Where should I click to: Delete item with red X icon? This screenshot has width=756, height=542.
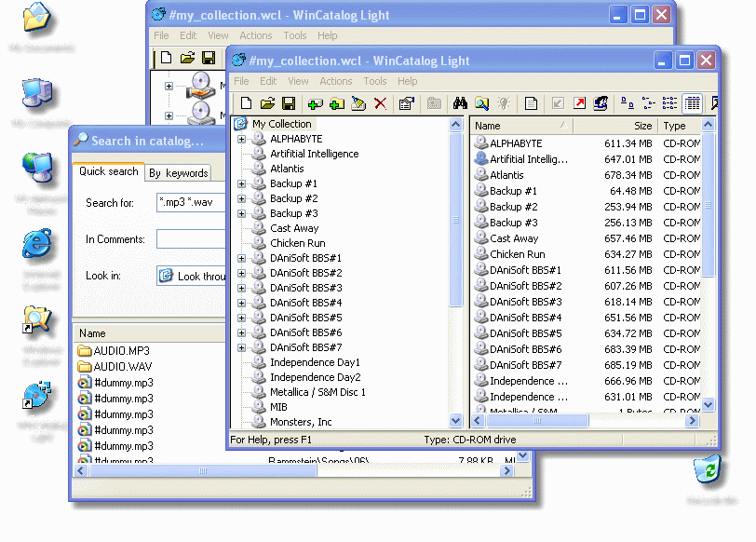click(381, 103)
